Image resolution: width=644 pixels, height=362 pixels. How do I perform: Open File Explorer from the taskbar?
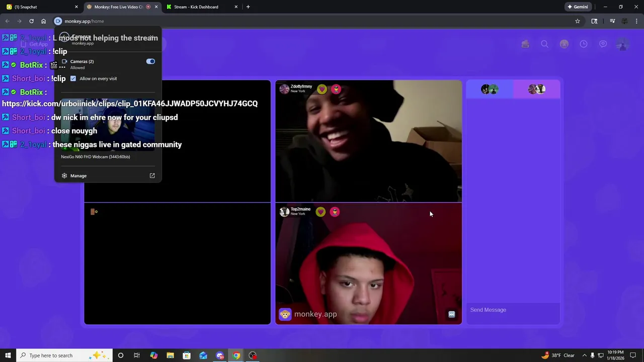[170, 355]
